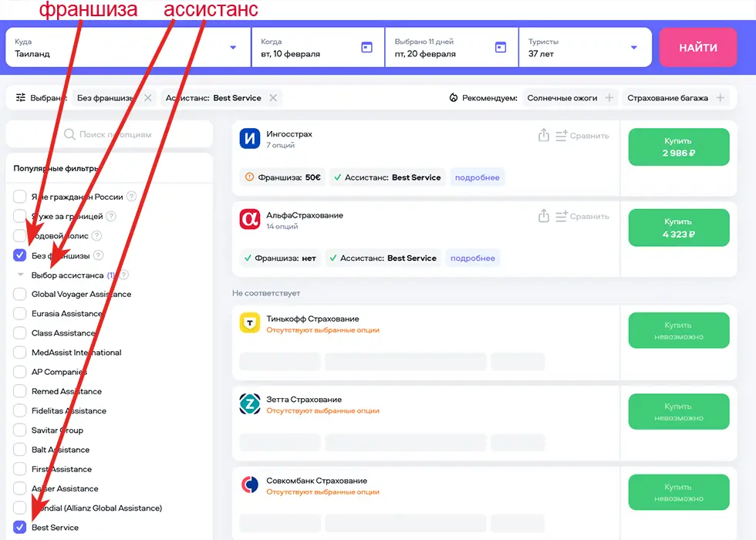Add the Солнечные ожоги recommendation with plus icon
The width and height of the screenshot is (756, 540).
(x=609, y=98)
